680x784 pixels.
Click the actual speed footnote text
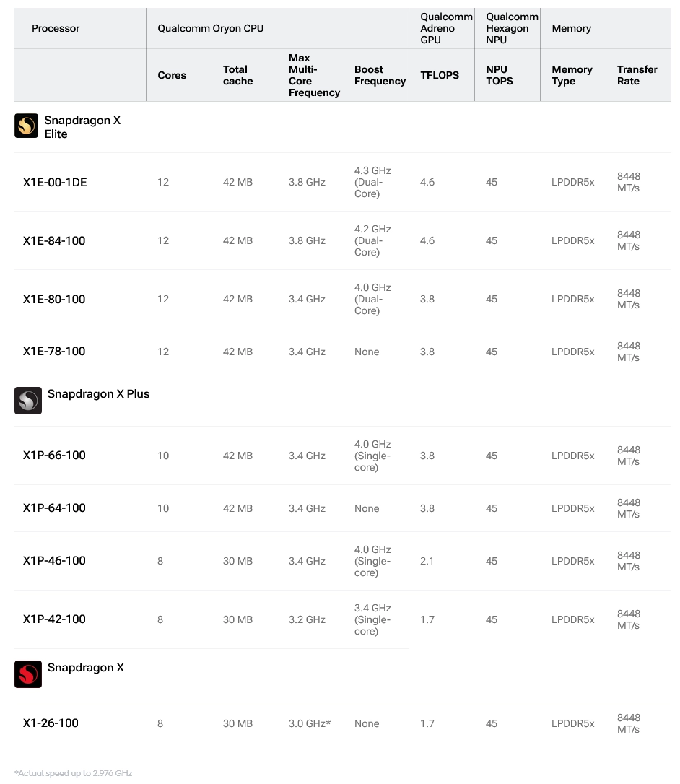(73, 773)
